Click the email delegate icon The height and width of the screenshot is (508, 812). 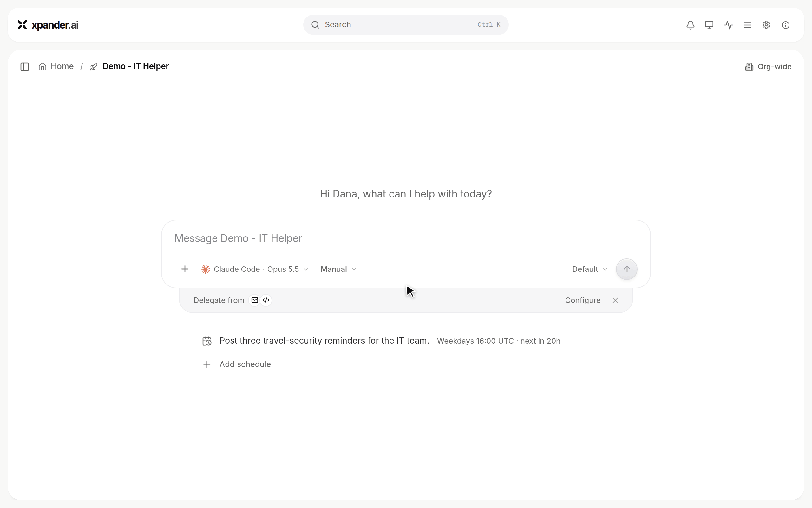(x=255, y=300)
